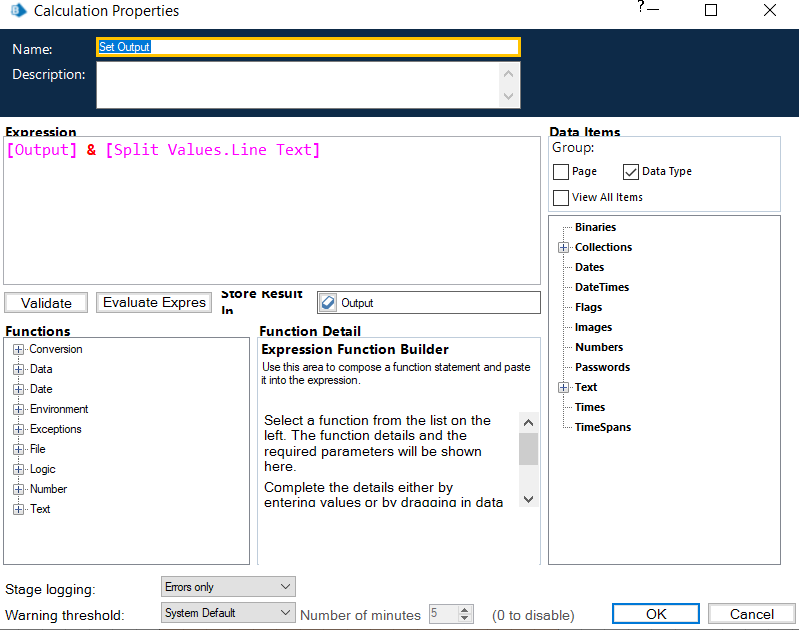Click [Output] token in the expression
Viewport: 799px width, 630px height.
pos(42,150)
